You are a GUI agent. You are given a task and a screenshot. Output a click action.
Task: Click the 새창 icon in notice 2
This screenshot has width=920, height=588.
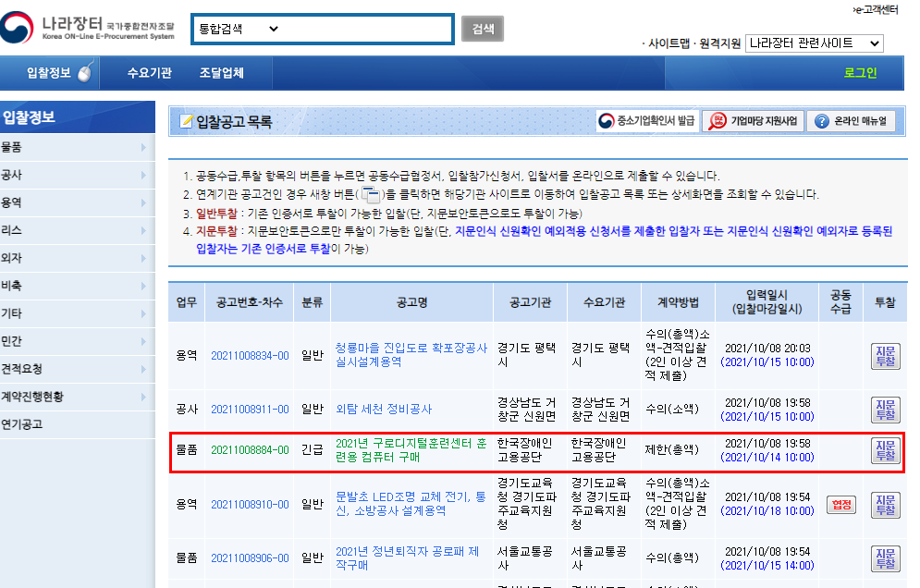coord(370,193)
